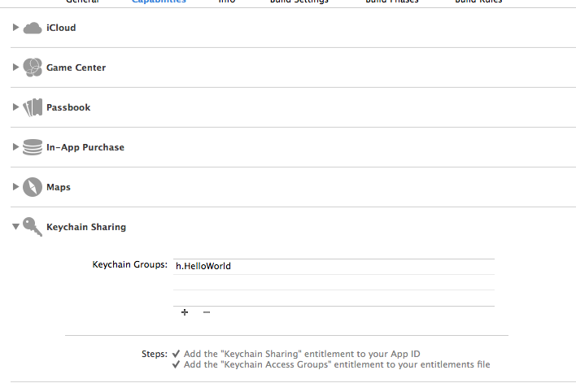This screenshot has height=392, width=576.
Task: Click the In-App Purchase coins icon
Action: pos(33,147)
